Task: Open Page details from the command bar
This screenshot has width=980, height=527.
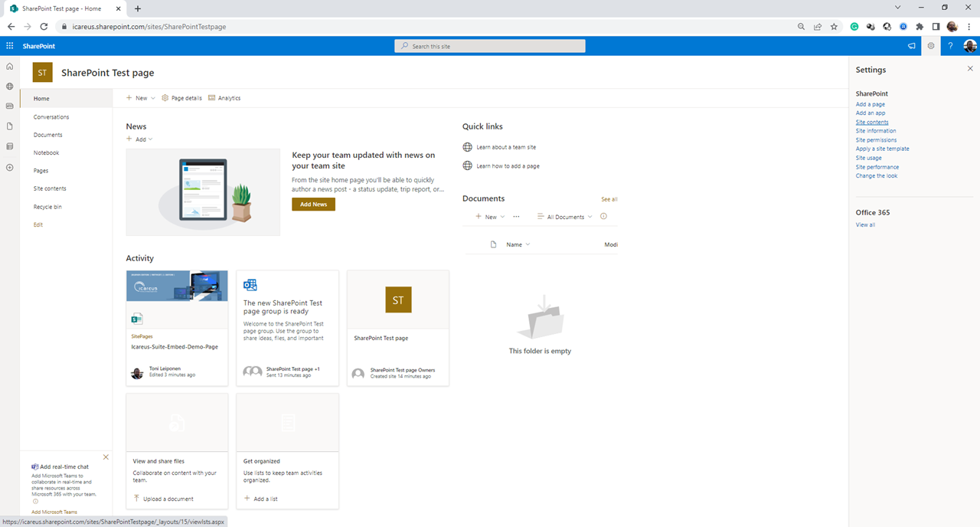Action: [x=181, y=98]
